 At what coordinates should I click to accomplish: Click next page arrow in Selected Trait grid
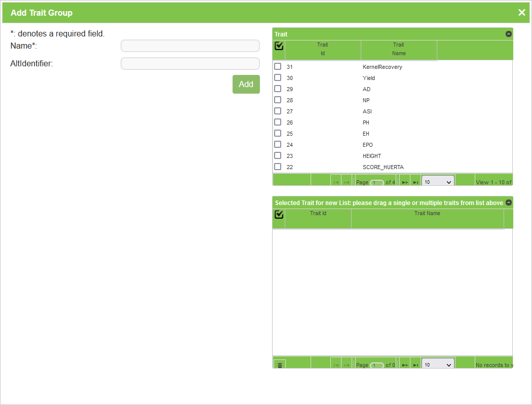coord(404,365)
